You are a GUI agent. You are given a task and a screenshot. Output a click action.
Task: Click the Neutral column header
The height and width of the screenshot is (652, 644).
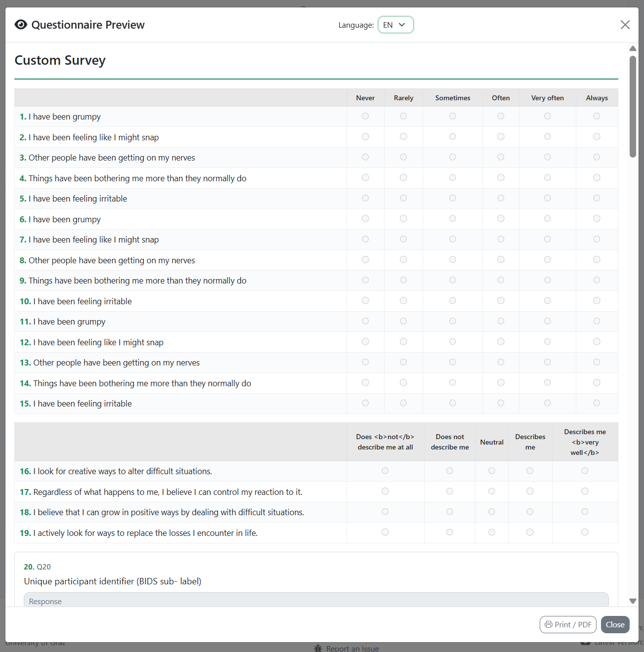(x=492, y=442)
